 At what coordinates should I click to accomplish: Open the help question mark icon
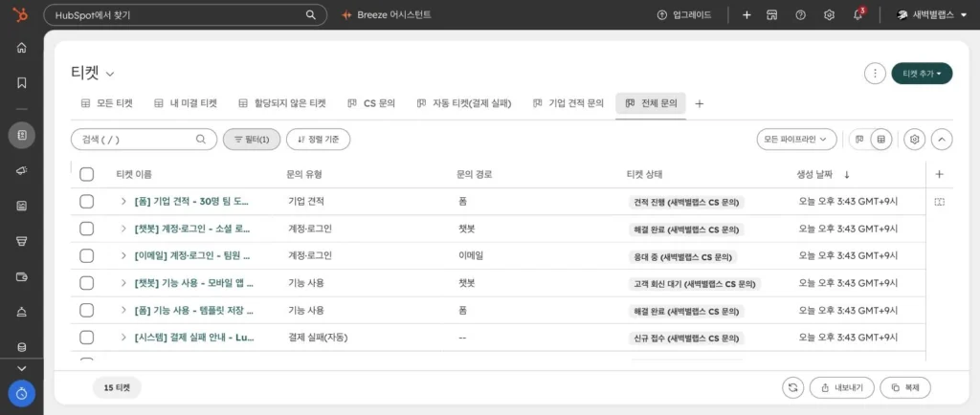801,15
